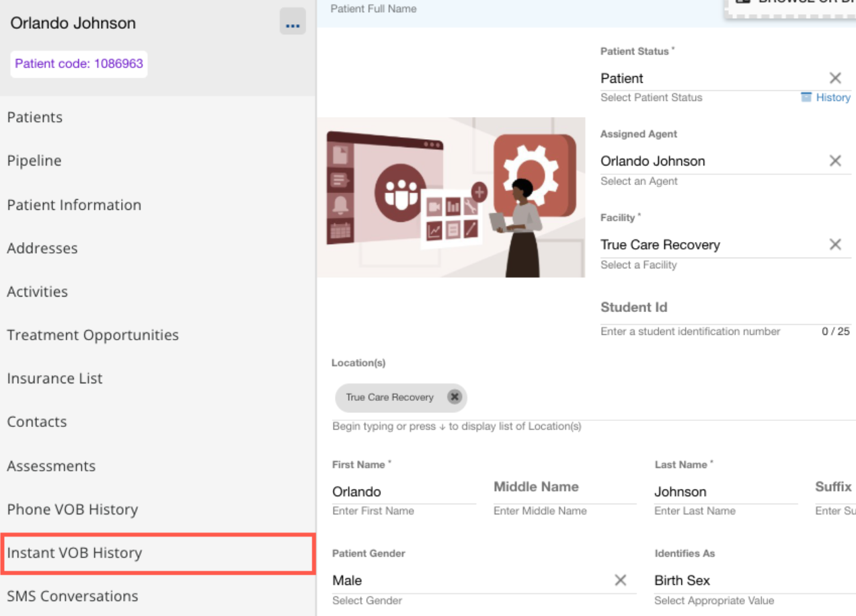Clear the Patient Status field value
The width and height of the screenshot is (856, 616).
pos(834,78)
